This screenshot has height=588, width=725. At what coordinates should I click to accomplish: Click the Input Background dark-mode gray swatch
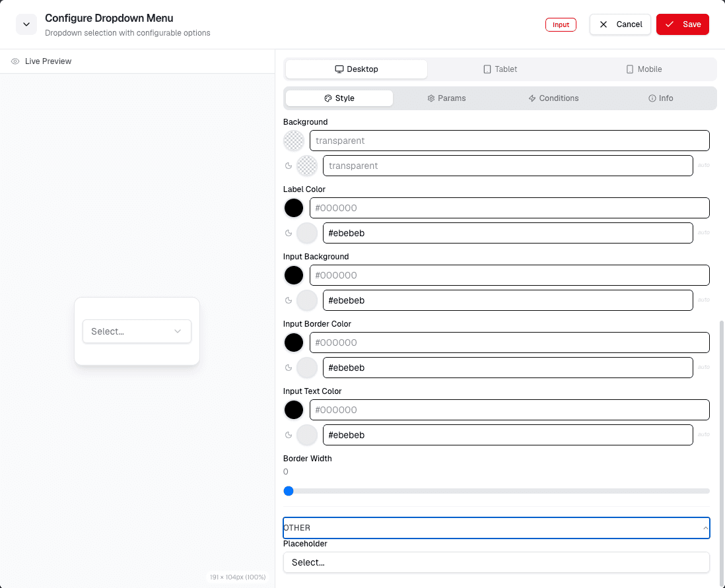(307, 300)
